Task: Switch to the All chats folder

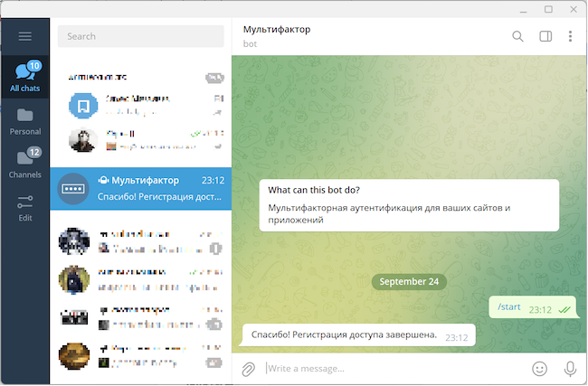Action: point(25,77)
